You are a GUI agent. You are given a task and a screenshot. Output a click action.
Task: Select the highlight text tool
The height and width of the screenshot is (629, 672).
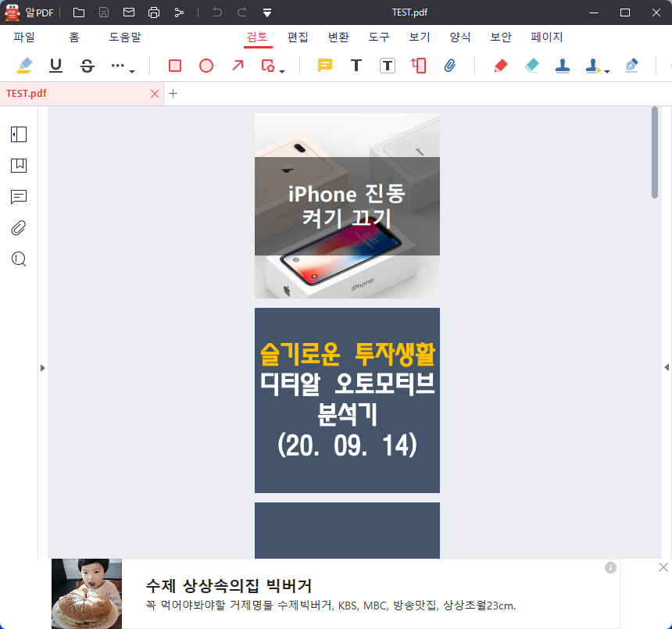(24, 66)
